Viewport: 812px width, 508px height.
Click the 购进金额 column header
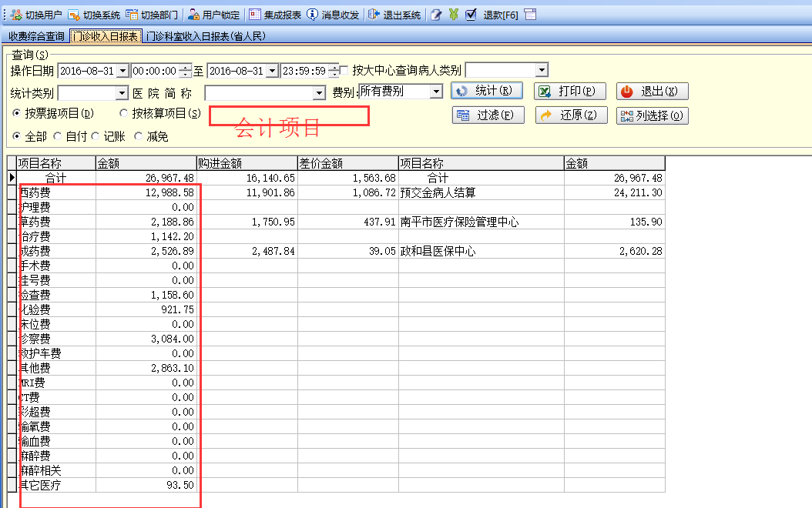(x=247, y=163)
